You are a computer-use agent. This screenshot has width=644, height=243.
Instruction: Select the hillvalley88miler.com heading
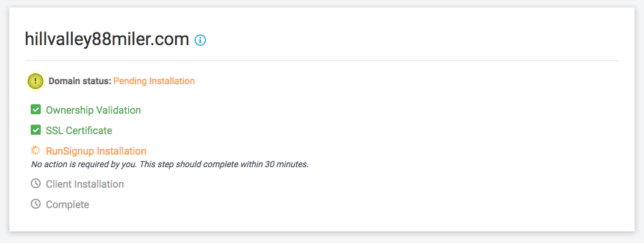point(107,40)
